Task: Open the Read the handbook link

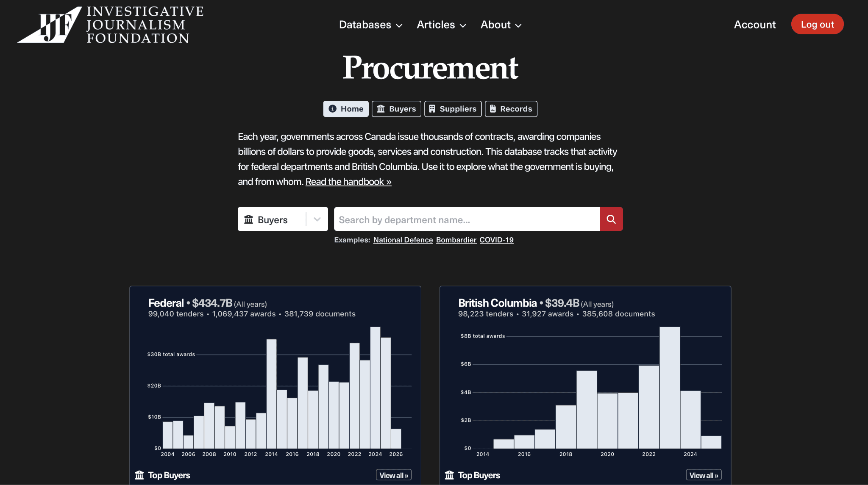Action: pos(348,182)
